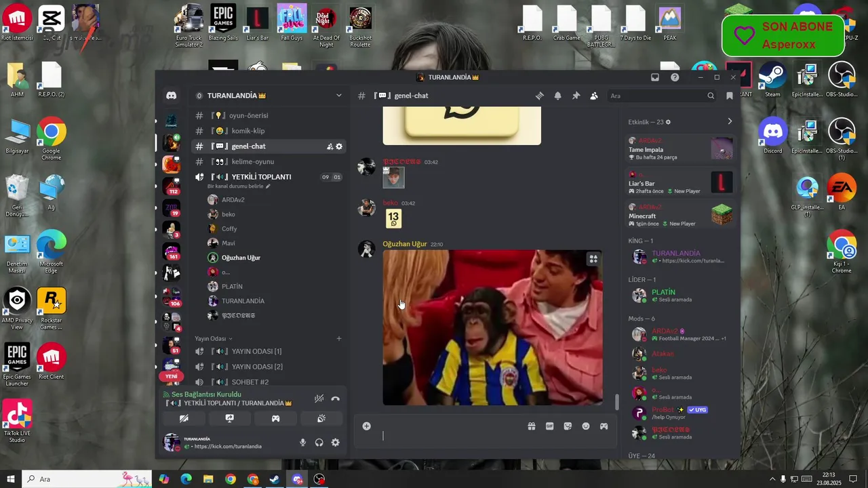Open Liar's Bar activity card
This screenshot has width=868, height=488.
pos(680,183)
